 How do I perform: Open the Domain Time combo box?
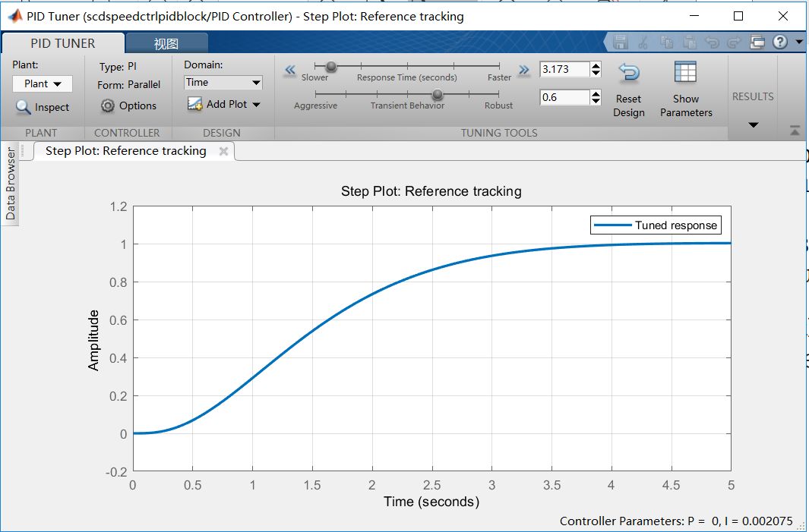point(223,83)
